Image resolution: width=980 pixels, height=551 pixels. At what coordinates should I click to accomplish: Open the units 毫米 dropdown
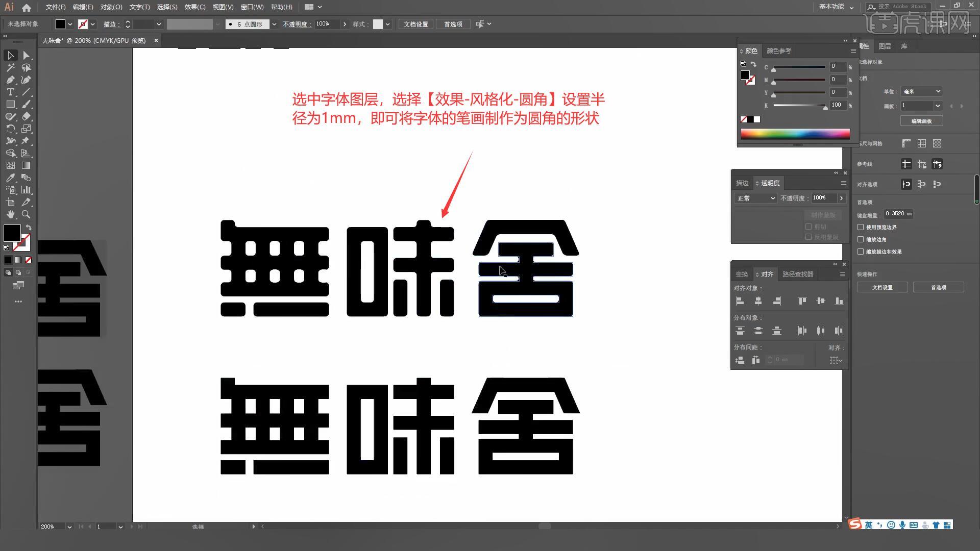click(x=921, y=91)
